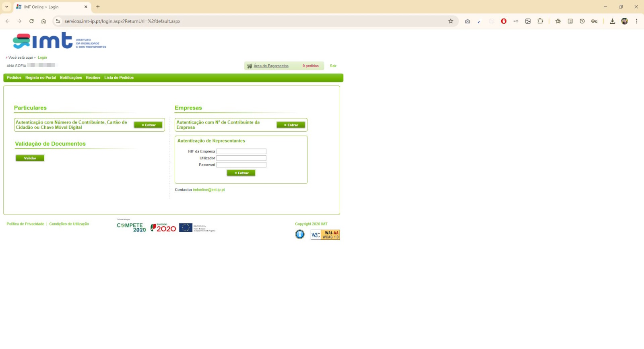
Task: Click the IMT logo in the header
Action: 59,41
